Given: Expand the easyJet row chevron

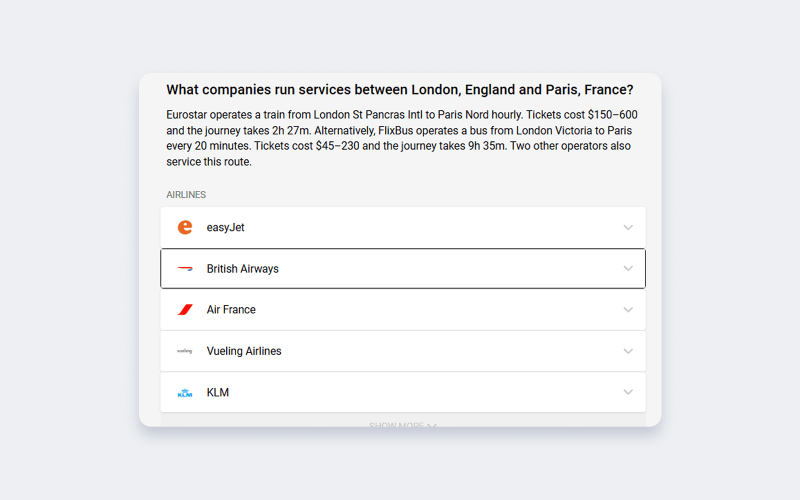Looking at the screenshot, I should [x=628, y=228].
